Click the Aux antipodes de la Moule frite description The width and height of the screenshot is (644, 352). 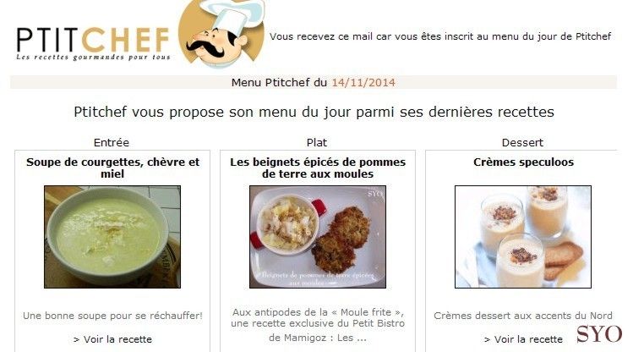318,325
